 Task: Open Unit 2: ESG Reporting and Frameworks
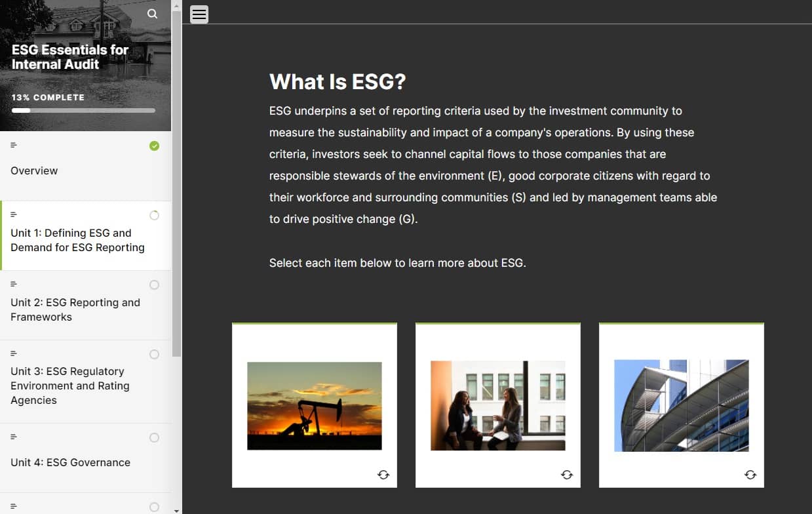click(x=86, y=306)
